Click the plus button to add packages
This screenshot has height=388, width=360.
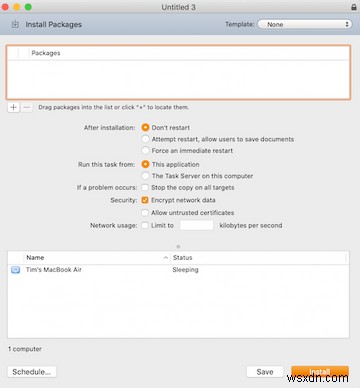13,107
